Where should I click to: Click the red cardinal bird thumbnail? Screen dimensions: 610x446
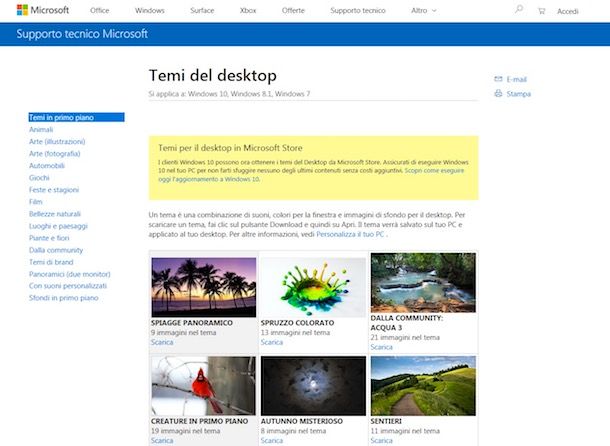click(204, 386)
